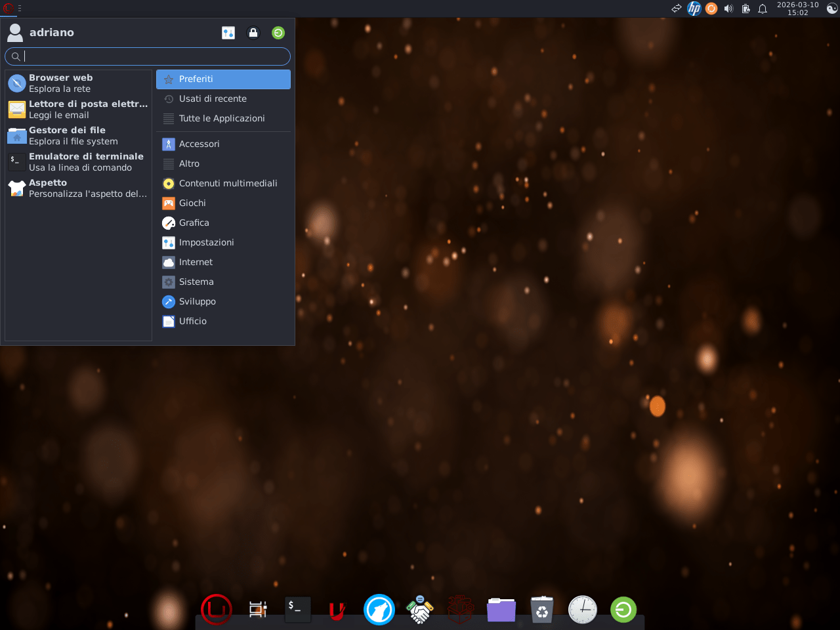
Task: Click the date and time in the top panel
Action: click(x=797, y=9)
